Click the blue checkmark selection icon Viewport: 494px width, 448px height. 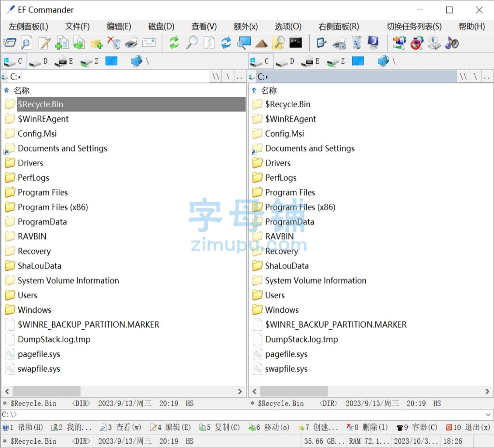click(321, 43)
